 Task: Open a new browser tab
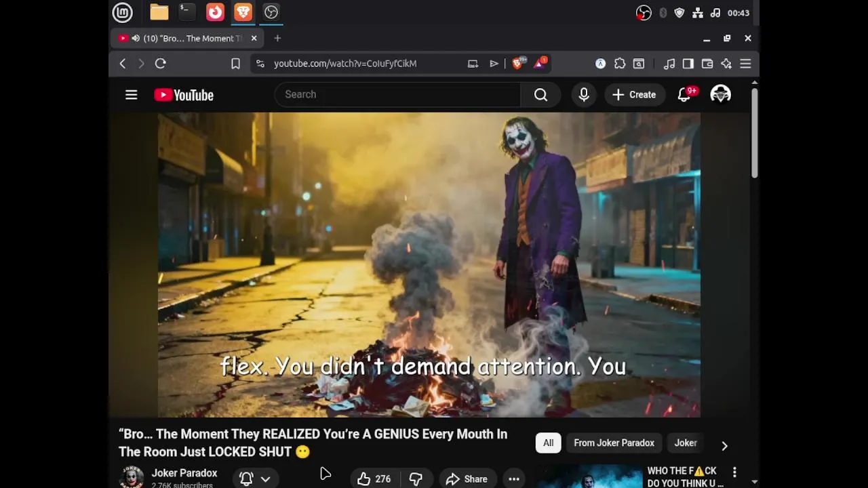277,38
